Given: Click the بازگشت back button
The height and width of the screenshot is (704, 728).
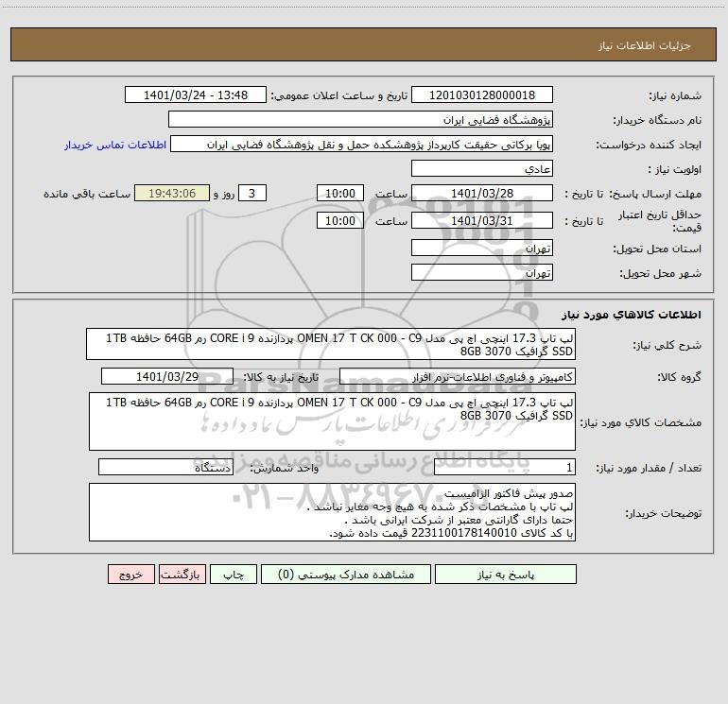Looking at the screenshot, I should (x=182, y=575).
